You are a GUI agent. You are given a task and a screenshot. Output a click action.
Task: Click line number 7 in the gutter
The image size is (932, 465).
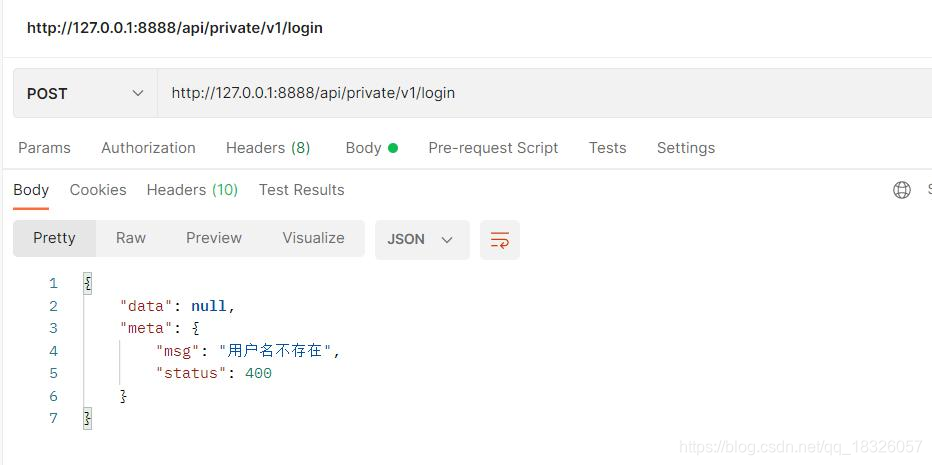pyautogui.click(x=53, y=419)
